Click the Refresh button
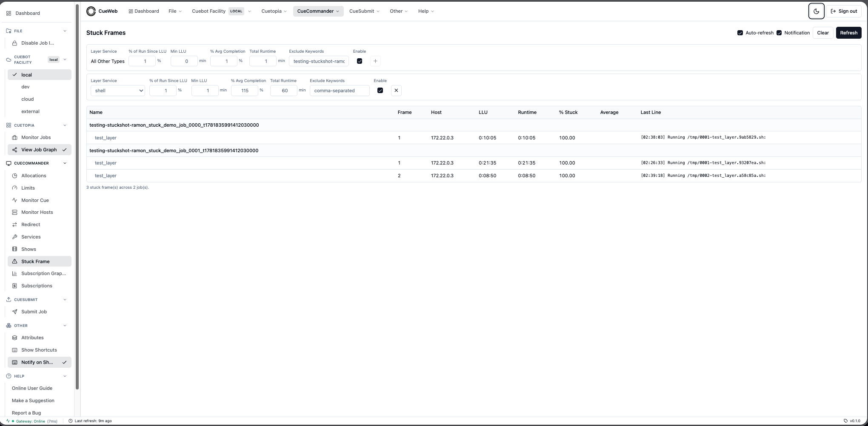Screen dimensions: 868x426 tap(848, 33)
